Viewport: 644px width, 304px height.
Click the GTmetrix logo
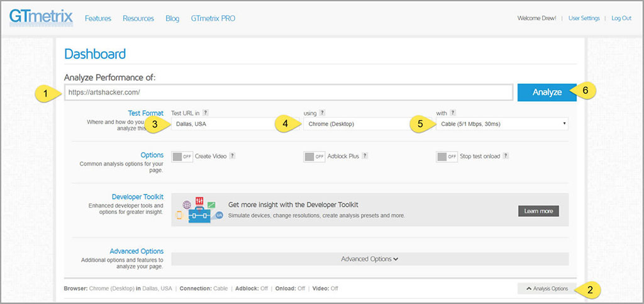tap(41, 18)
